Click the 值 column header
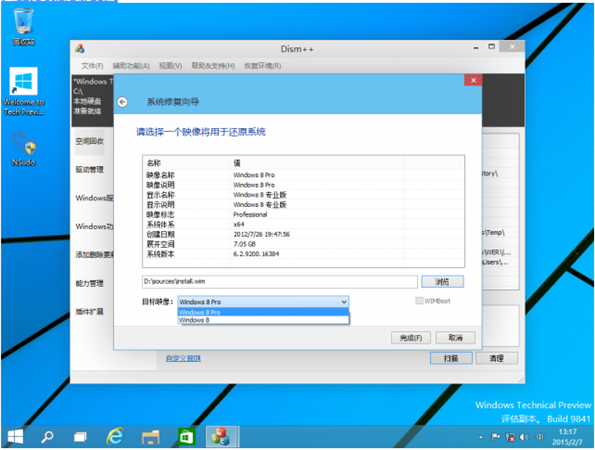The width and height of the screenshot is (595, 450). [x=317, y=163]
